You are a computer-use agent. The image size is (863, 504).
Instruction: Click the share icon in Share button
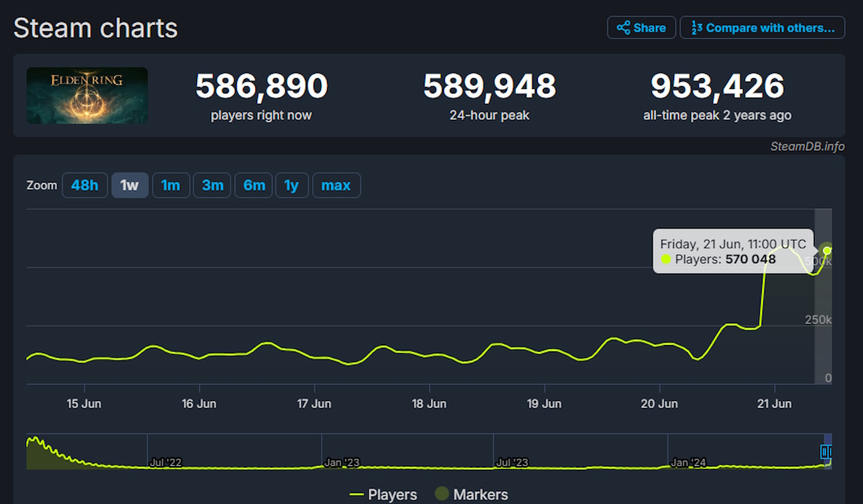(624, 28)
